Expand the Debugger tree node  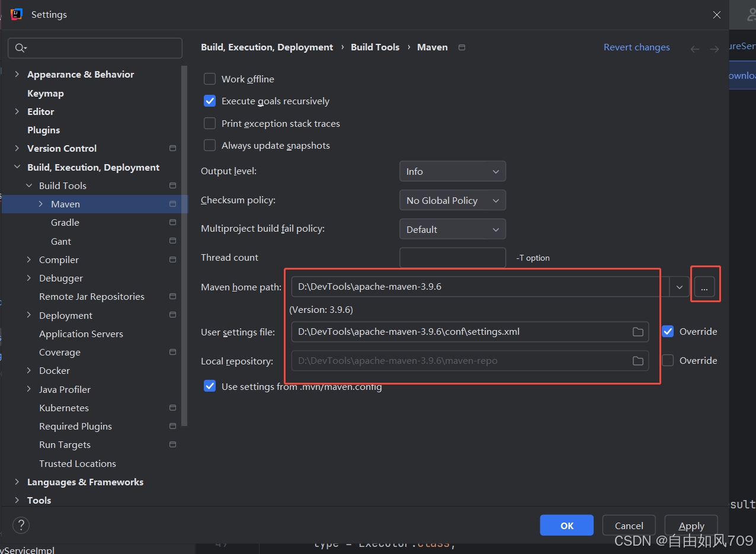[x=29, y=278]
